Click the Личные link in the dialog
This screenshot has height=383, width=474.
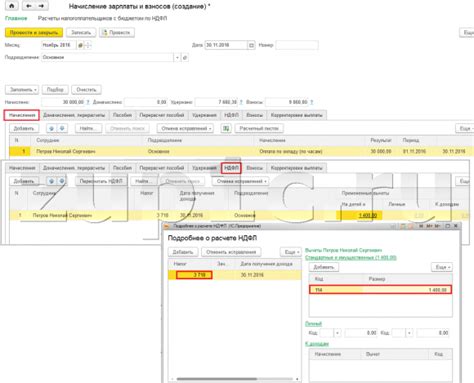(314, 324)
